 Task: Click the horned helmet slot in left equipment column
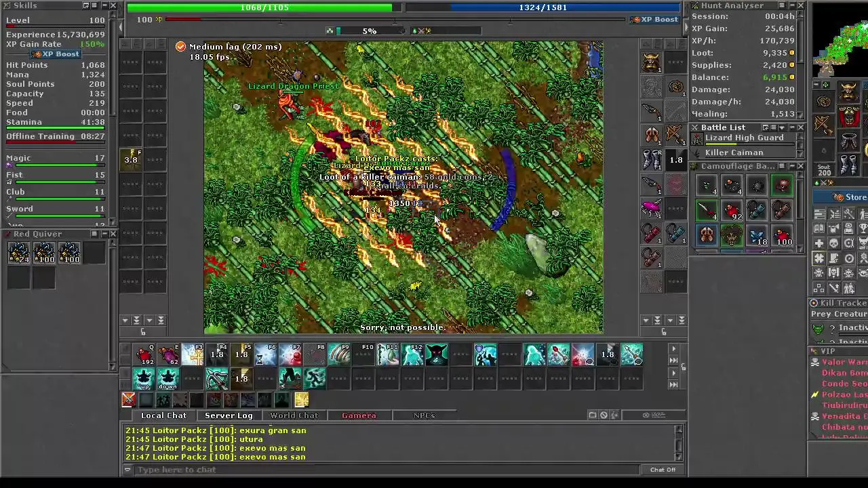click(x=652, y=62)
